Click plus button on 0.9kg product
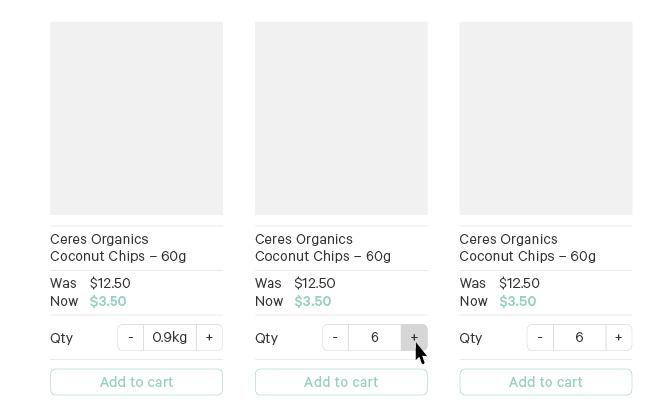Screen dimensions: 661x419 209,338
